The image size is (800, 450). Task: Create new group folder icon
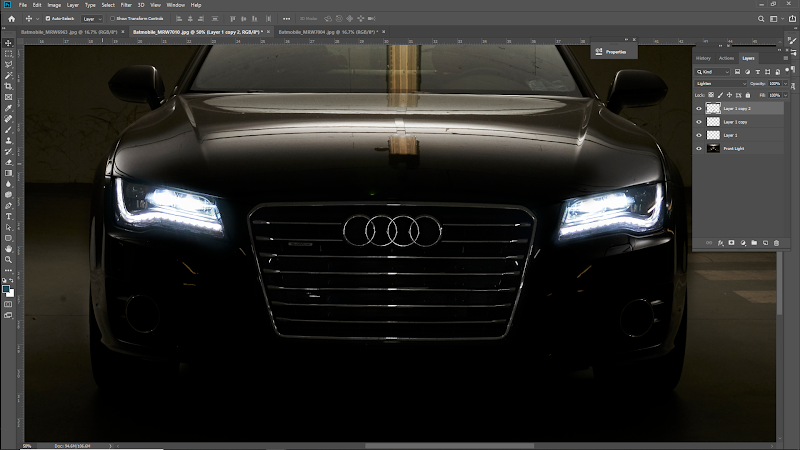[754, 243]
